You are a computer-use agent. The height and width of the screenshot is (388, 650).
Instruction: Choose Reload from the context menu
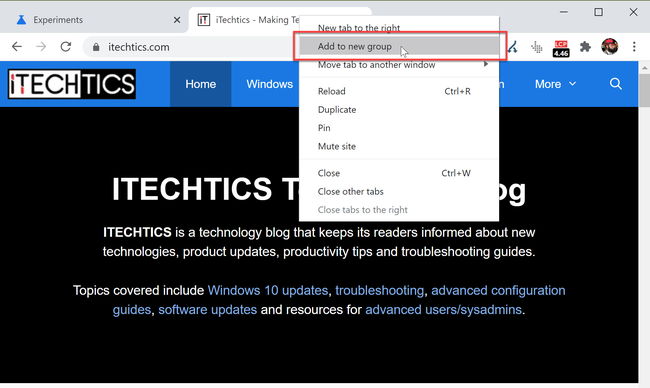click(x=399, y=91)
